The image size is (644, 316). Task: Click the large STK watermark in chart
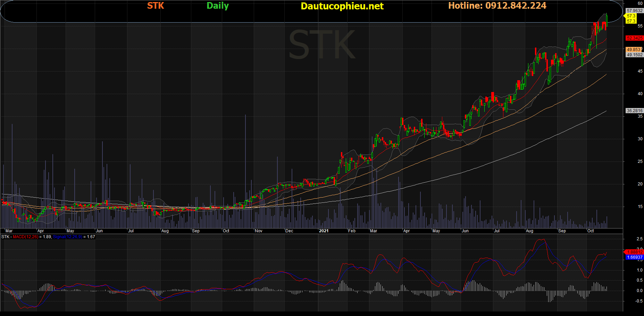click(x=321, y=45)
